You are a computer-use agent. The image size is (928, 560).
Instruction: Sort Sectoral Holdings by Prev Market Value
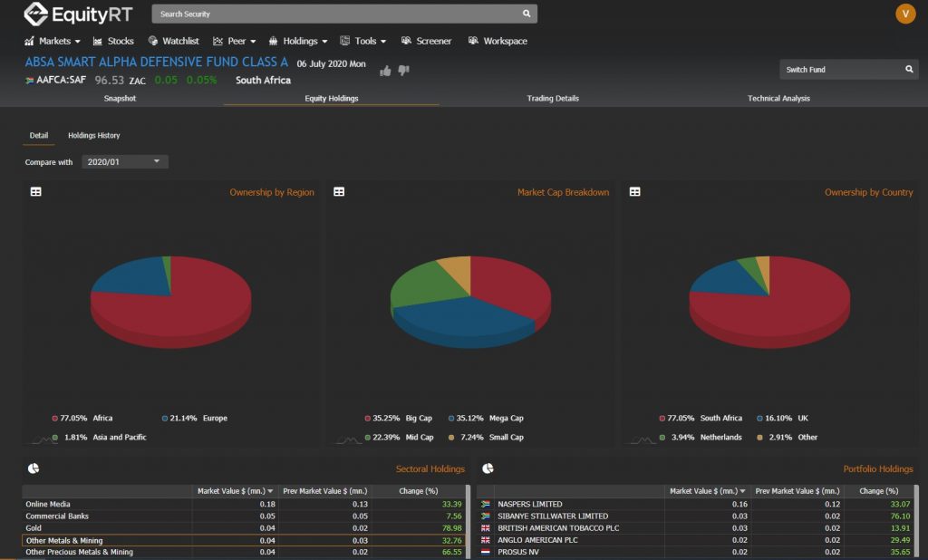point(325,491)
